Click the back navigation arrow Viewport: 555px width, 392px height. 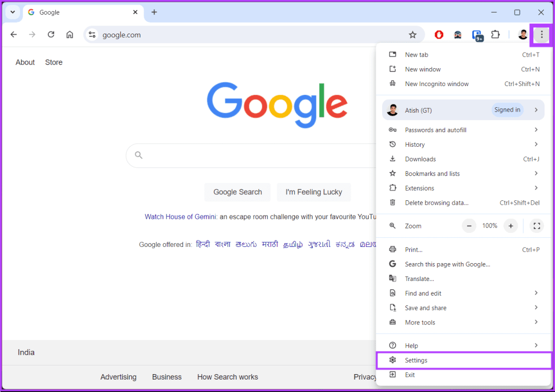(x=14, y=34)
